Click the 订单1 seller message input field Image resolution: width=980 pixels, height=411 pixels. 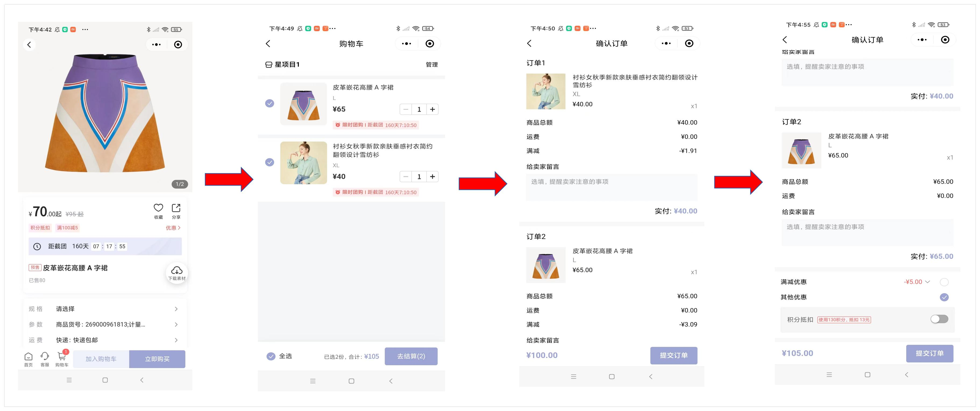pos(611,187)
